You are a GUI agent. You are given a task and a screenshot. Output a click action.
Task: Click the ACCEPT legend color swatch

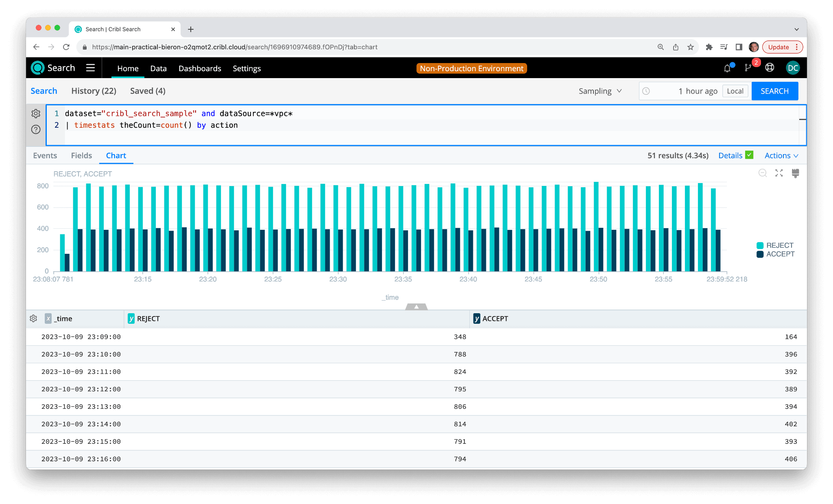(x=760, y=254)
